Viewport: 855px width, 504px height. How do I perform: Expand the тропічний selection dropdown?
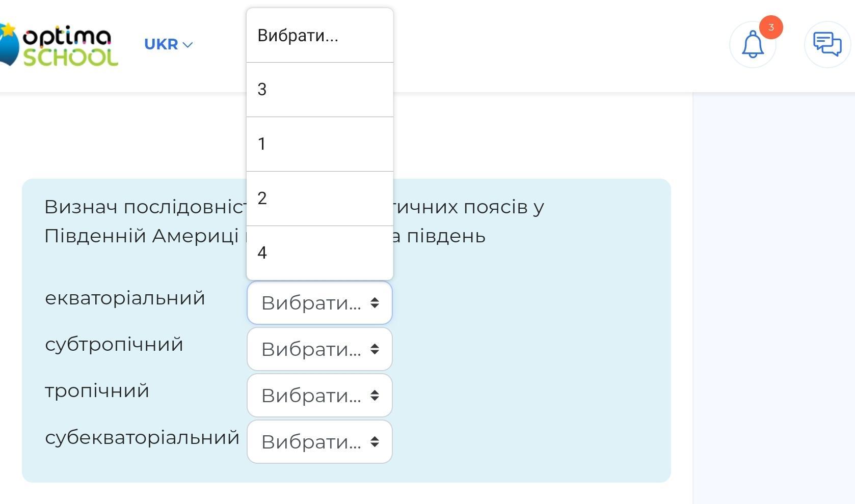(319, 396)
